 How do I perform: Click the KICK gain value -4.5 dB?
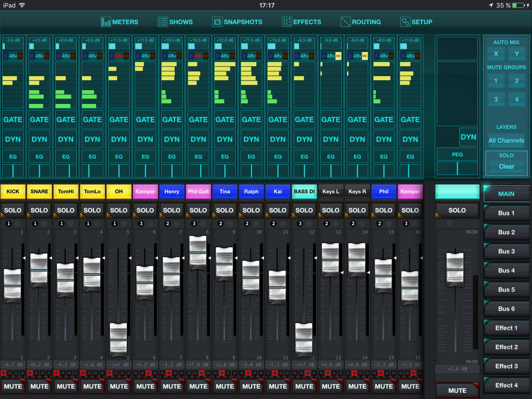tap(13, 40)
